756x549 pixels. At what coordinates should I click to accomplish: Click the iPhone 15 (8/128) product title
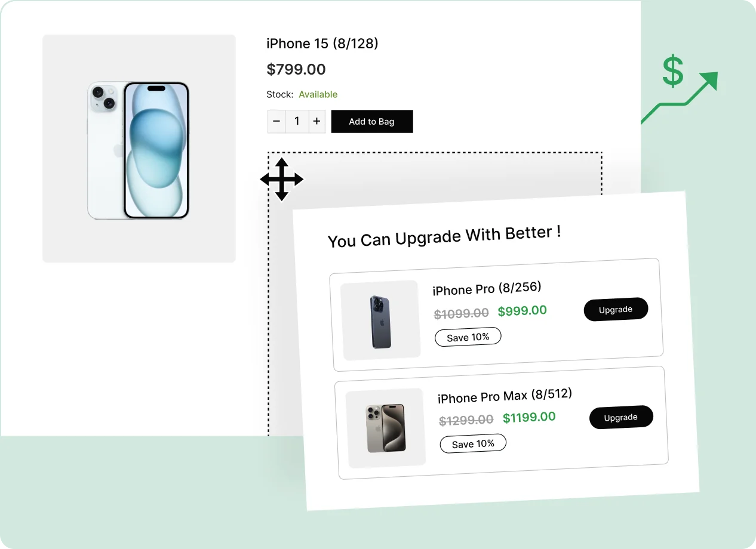322,44
